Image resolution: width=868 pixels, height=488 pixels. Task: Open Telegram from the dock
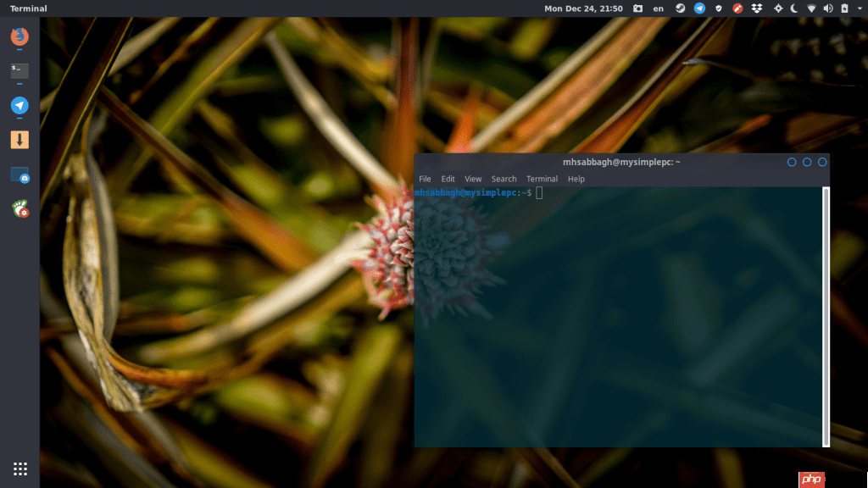19,106
